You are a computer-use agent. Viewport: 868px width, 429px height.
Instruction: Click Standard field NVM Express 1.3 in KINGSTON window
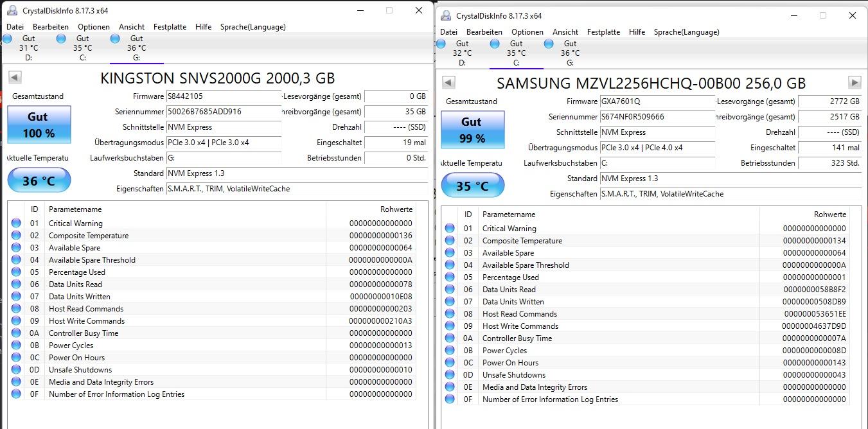point(297,173)
